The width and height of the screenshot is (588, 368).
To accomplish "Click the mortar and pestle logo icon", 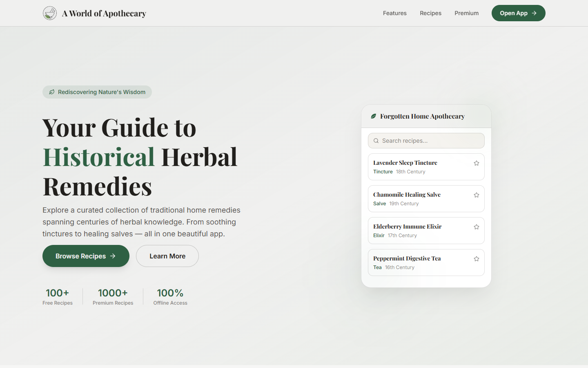I will pyautogui.click(x=50, y=13).
